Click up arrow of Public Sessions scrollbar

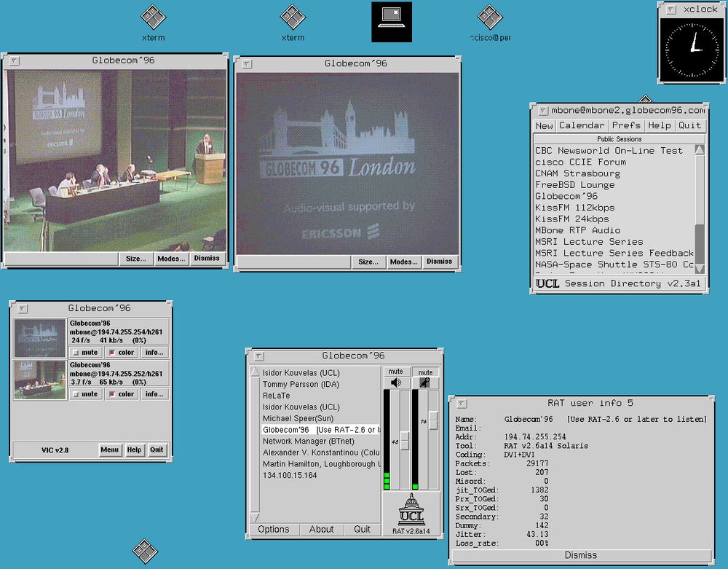tap(699, 150)
